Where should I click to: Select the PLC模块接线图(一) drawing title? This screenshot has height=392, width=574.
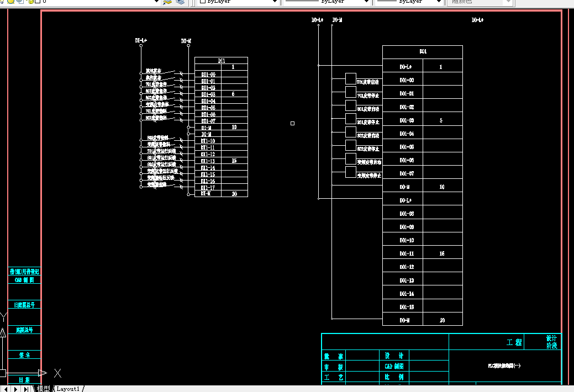(504, 365)
